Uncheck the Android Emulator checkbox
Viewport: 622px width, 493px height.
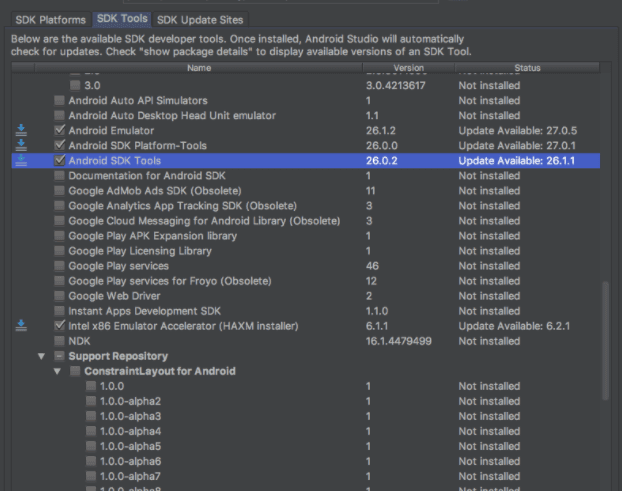tap(60, 130)
